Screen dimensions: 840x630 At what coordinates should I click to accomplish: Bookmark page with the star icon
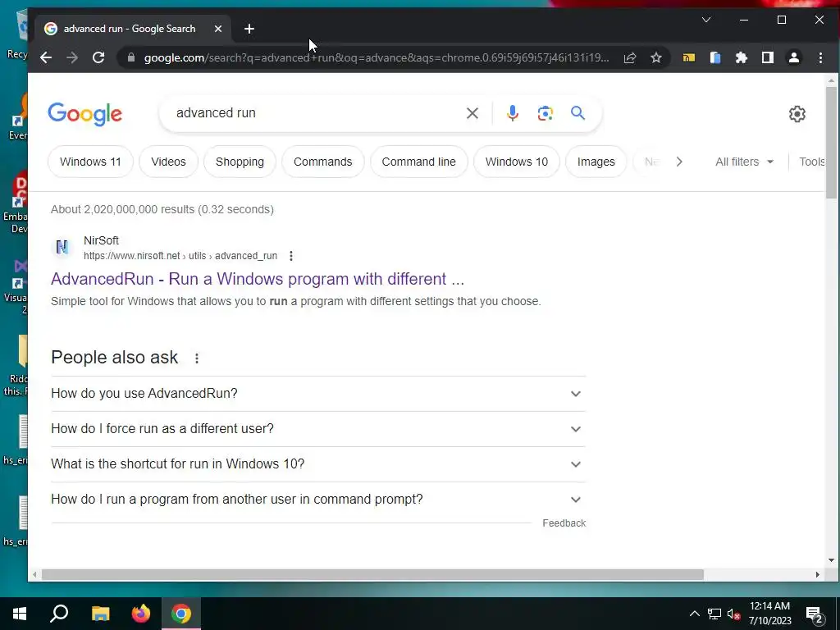pyautogui.click(x=656, y=58)
